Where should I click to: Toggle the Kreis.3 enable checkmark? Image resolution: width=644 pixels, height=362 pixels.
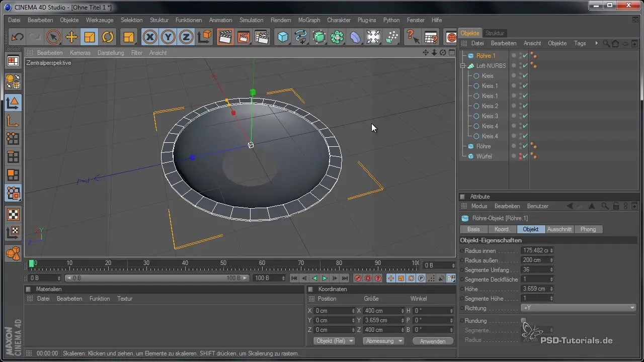point(525,116)
